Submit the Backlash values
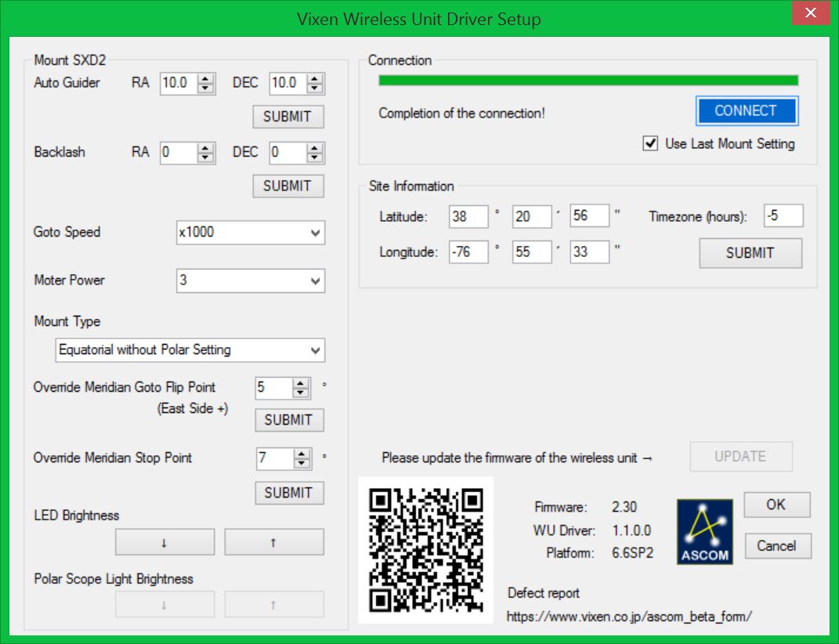 pyautogui.click(x=288, y=186)
